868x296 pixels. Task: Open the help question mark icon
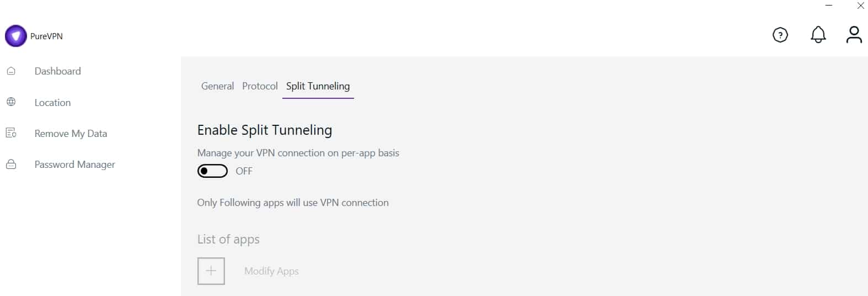[780, 35]
